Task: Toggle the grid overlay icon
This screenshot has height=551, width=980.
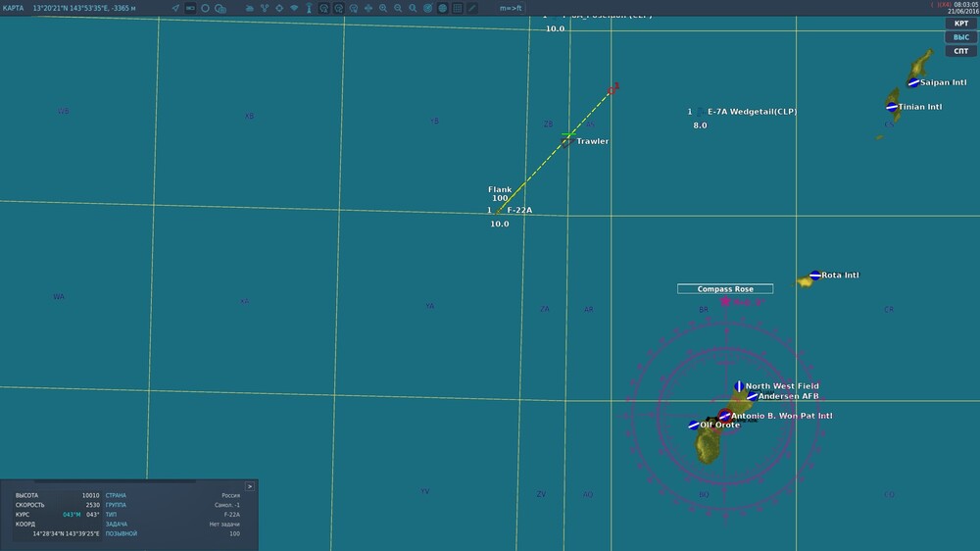Action: coord(458,8)
